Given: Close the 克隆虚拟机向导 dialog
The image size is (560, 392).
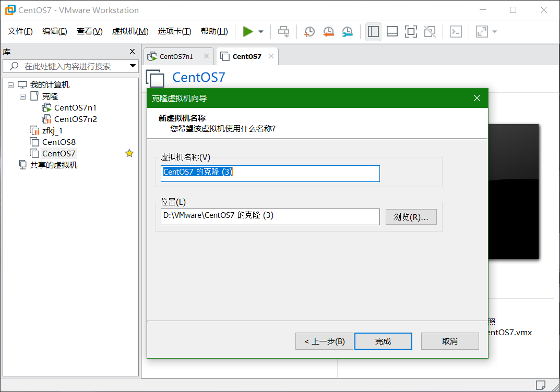Looking at the screenshot, I should click(x=477, y=98).
